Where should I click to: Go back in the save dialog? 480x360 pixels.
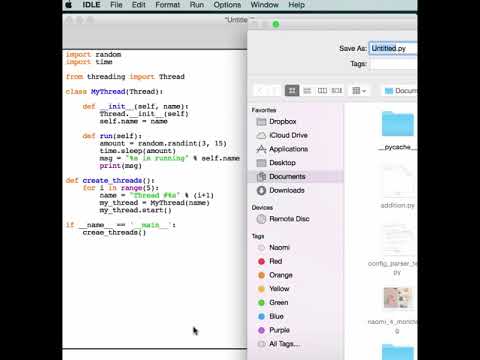click(x=261, y=91)
